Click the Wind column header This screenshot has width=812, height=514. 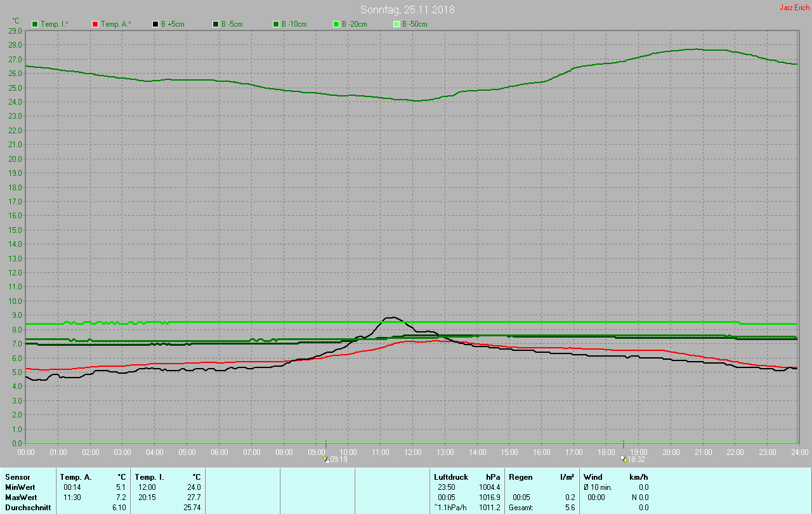[x=593, y=477]
